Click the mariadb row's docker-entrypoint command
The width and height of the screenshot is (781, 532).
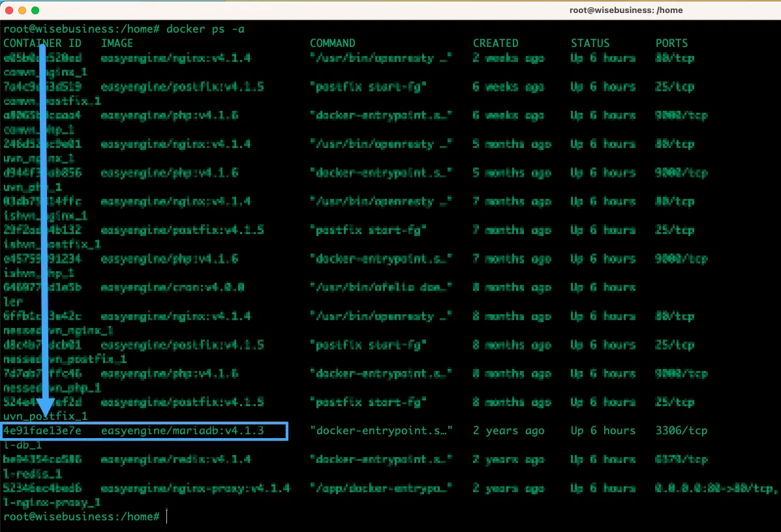381,430
